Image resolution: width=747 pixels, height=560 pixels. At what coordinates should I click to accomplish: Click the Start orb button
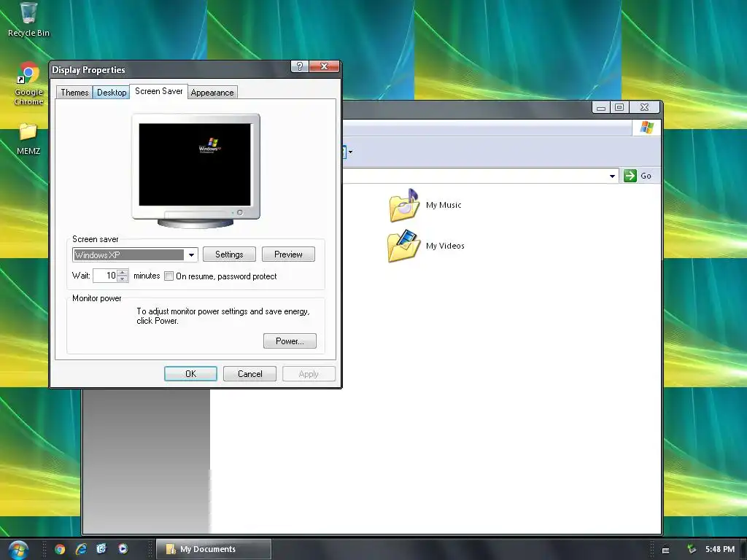[x=18, y=549]
